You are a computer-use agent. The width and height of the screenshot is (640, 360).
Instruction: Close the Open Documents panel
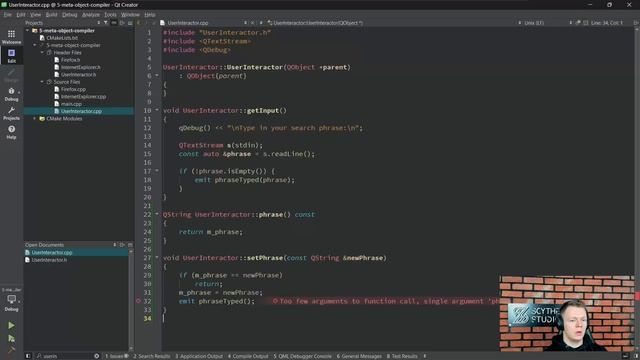130,245
